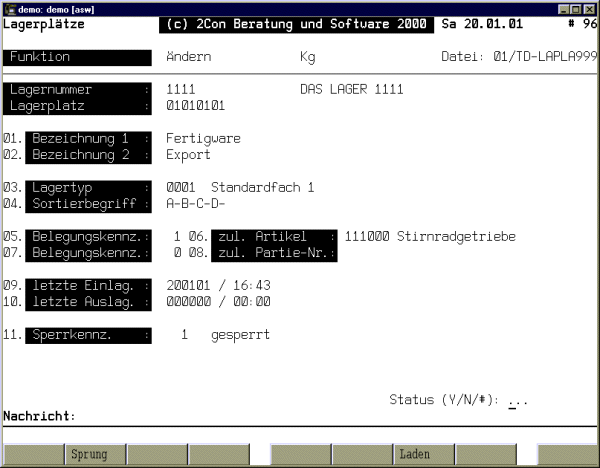
Task: Minimize the demo window
Action: [562, 7]
